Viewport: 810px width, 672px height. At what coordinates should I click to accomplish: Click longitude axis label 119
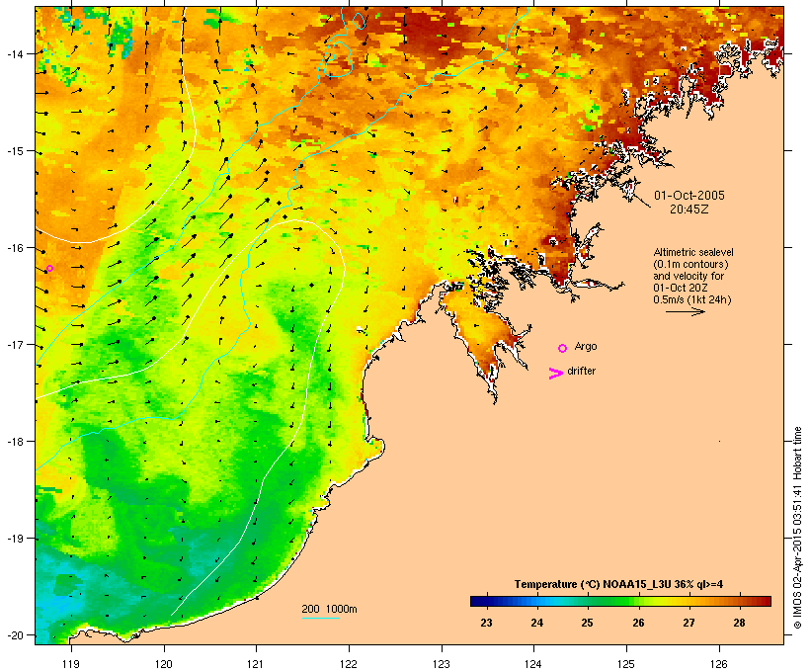pos(71,663)
